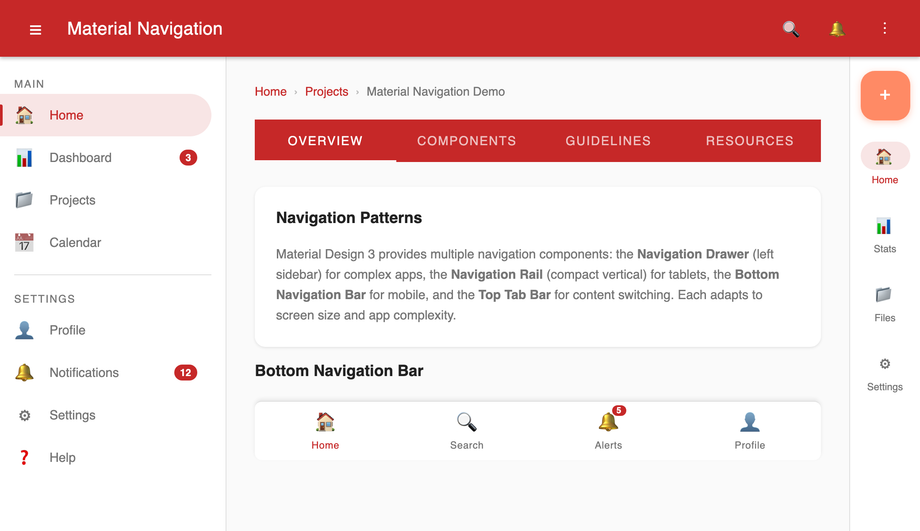
Task: Open the Guidelines tab
Action: click(608, 141)
